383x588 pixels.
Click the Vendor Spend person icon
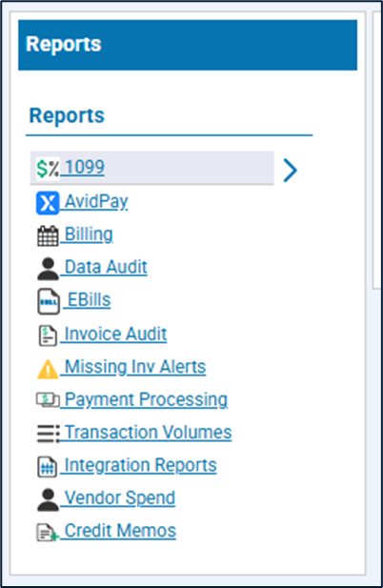click(x=48, y=500)
